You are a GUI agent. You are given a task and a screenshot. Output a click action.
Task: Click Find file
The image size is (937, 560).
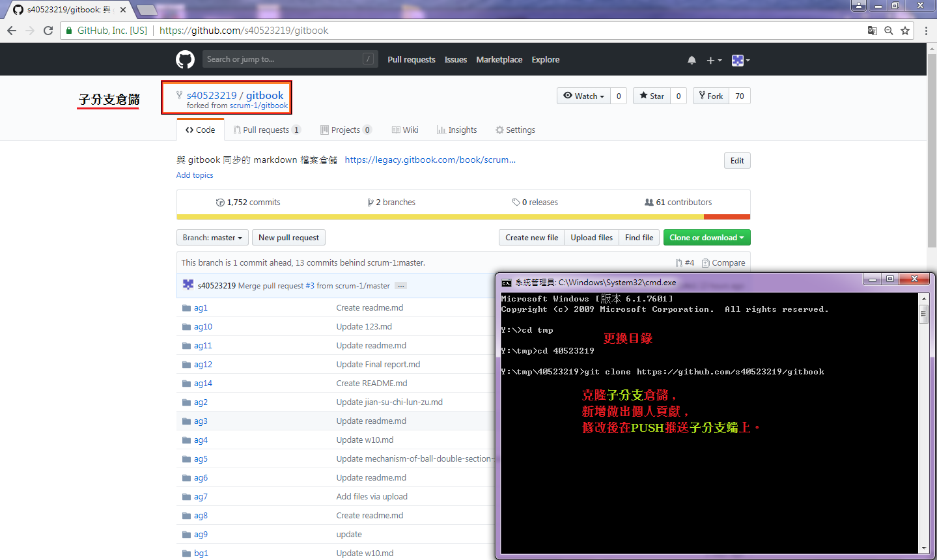639,238
